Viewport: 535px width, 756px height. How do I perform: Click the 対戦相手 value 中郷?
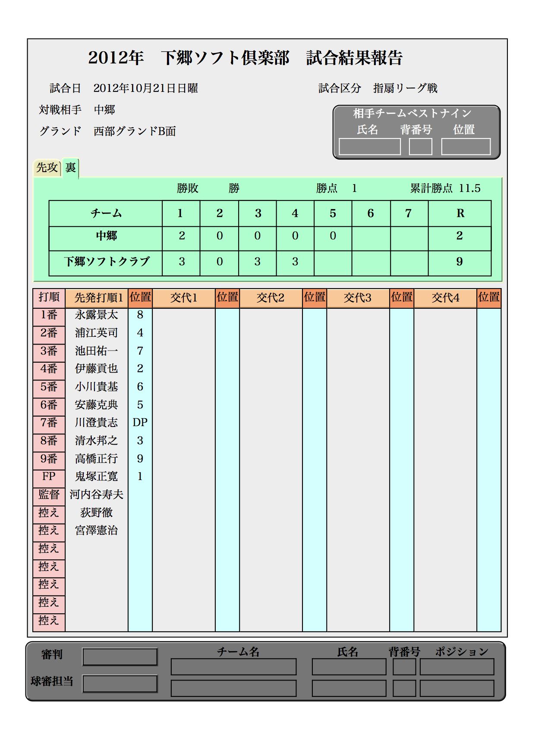tap(105, 110)
